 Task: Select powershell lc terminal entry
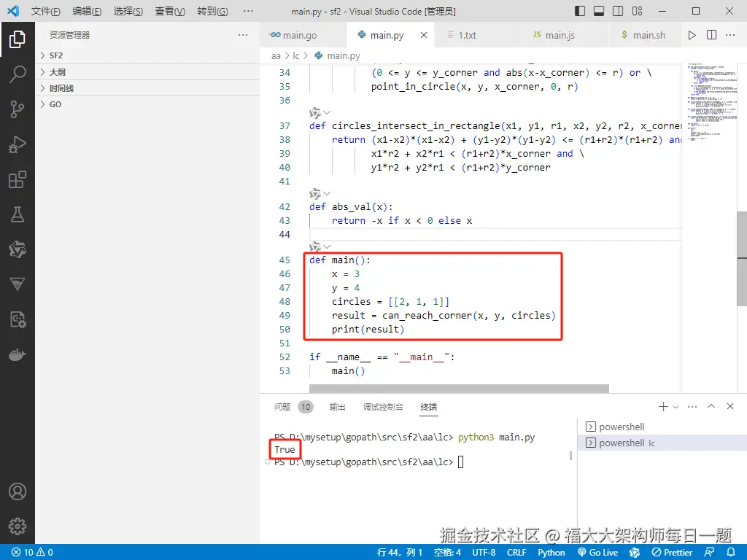pos(662,443)
